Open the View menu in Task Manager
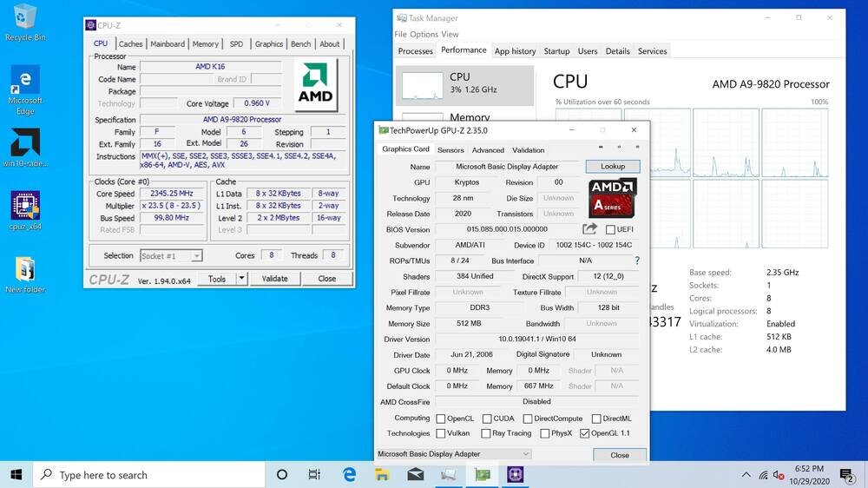 point(450,35)
